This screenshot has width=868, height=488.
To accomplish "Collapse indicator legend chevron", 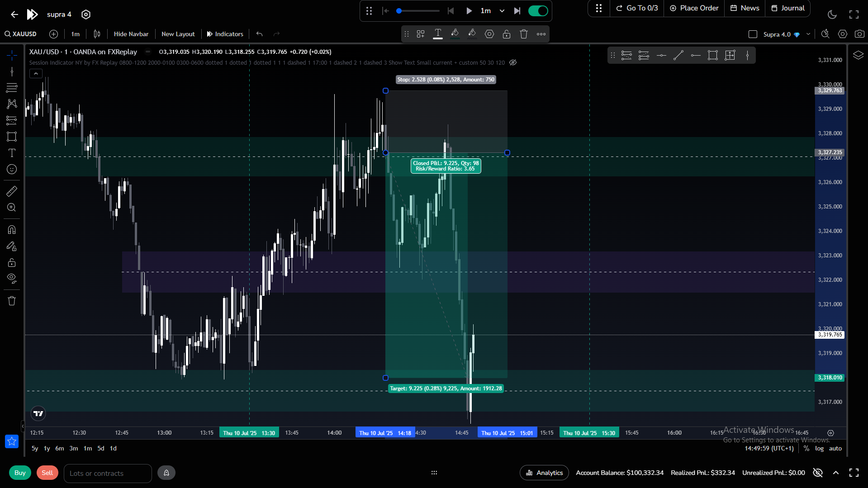I will pyautogui.click(x=36, y=73).
